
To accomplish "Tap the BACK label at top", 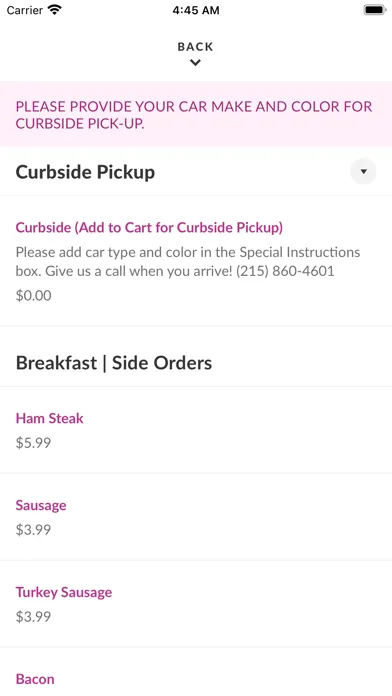I will (195, 47).
